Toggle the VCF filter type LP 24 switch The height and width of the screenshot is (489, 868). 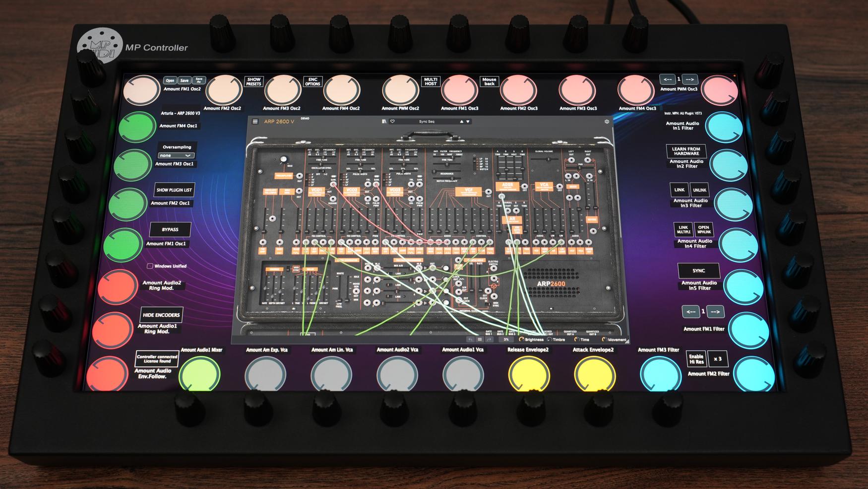(475, 163)
